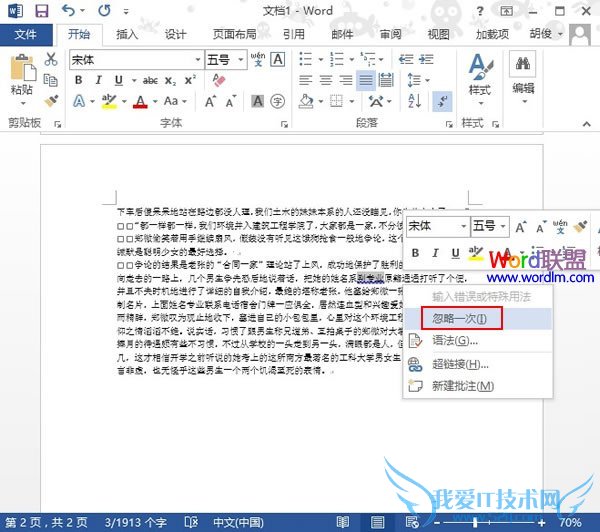The width and height of the screenshot is (600, 532).
Task: Click the Undo arrow icon
Action: (68, 10)
